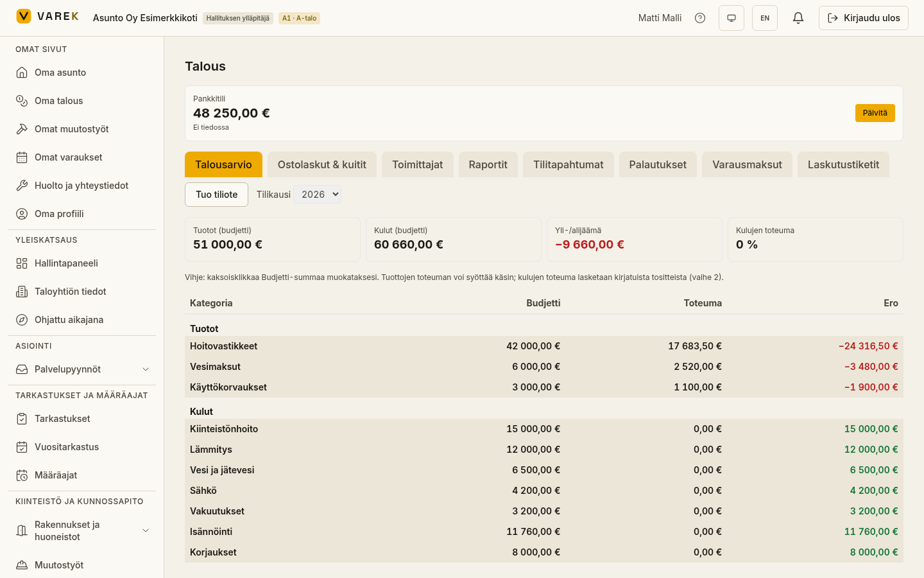The image size is (924, 578).
Task: Switch to the Ostolaskut & kuitit tab
Action: (x=322, y=164)
